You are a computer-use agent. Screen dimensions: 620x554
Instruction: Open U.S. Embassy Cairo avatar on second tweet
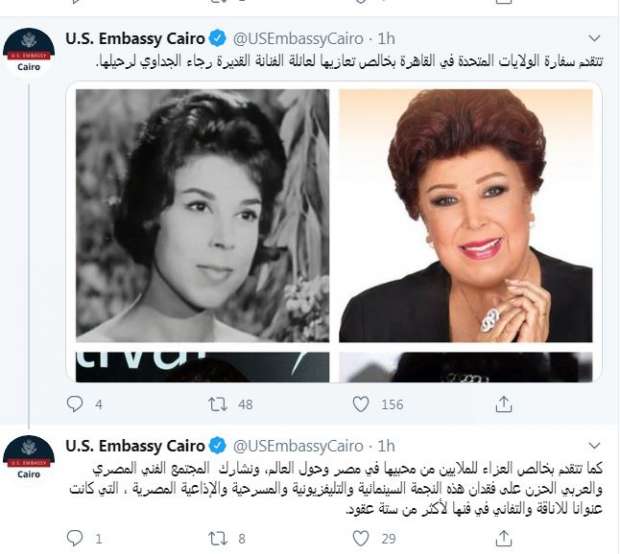(28, 460)
